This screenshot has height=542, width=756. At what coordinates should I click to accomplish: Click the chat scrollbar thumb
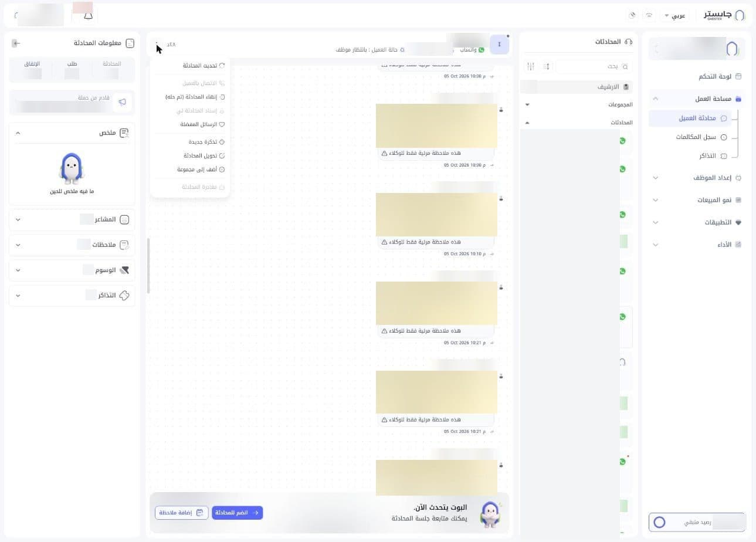point(148,266)
